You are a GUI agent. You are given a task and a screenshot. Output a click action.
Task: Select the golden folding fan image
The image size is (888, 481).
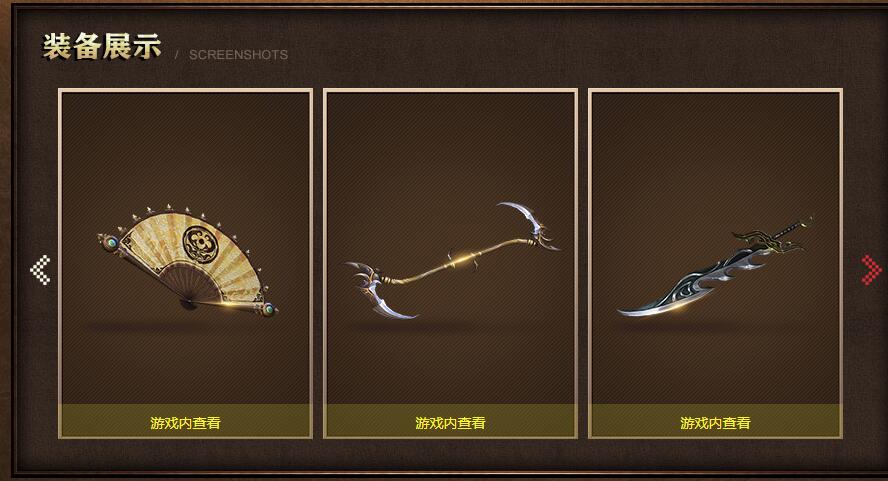(187, 259)
